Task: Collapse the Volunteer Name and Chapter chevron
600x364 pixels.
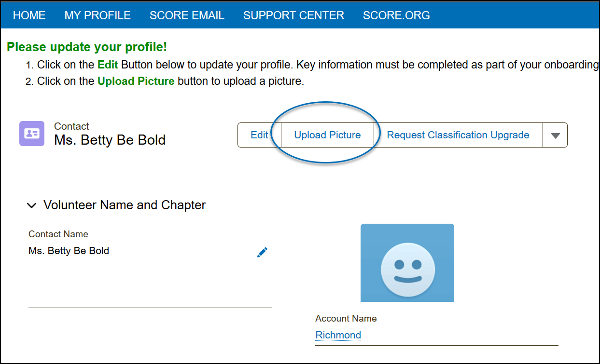Action: [x=32, y=206]
